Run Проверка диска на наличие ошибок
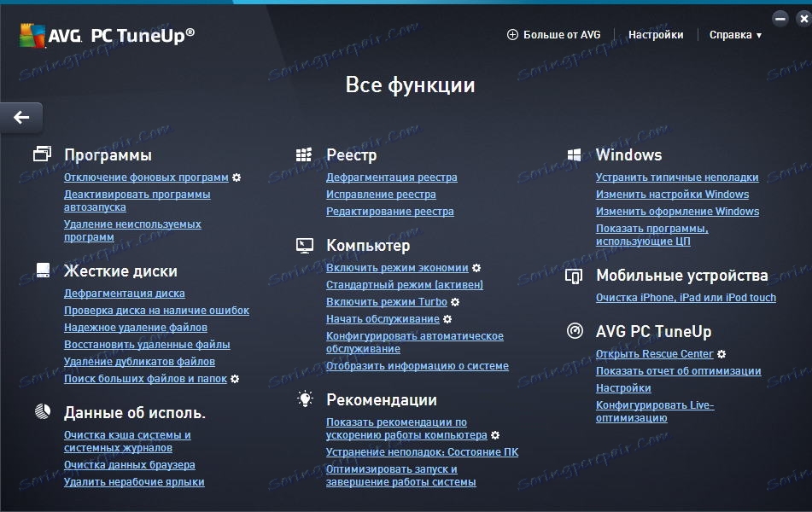The image size is (812, 512). pyautogui.click(x=156, y=311)
